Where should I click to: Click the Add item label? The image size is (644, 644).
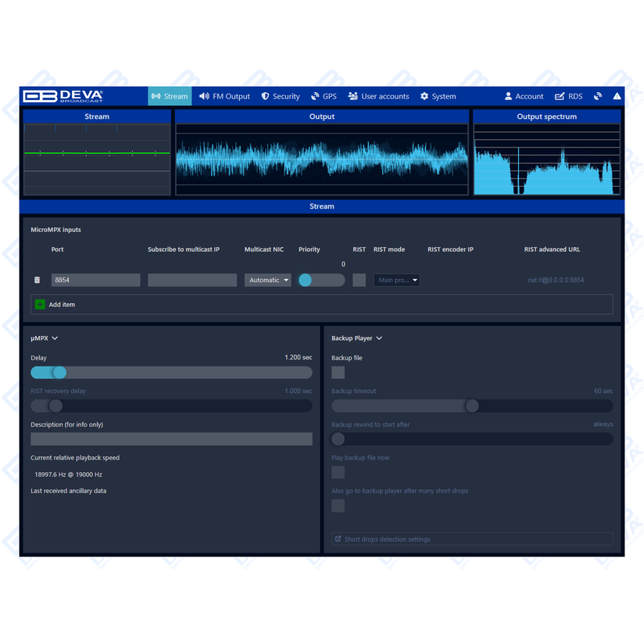[x=62, y=304]
